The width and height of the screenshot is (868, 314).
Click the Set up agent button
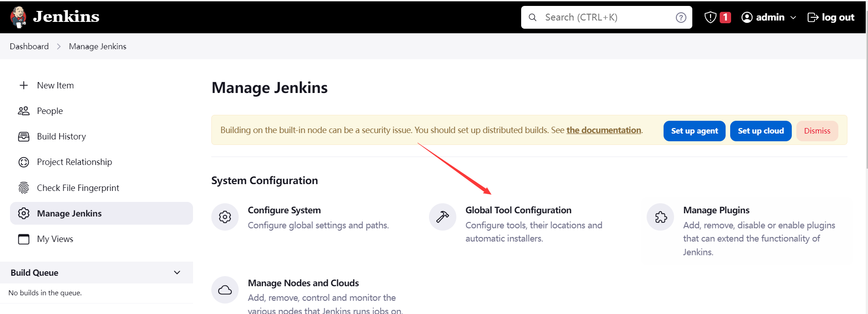694,131
